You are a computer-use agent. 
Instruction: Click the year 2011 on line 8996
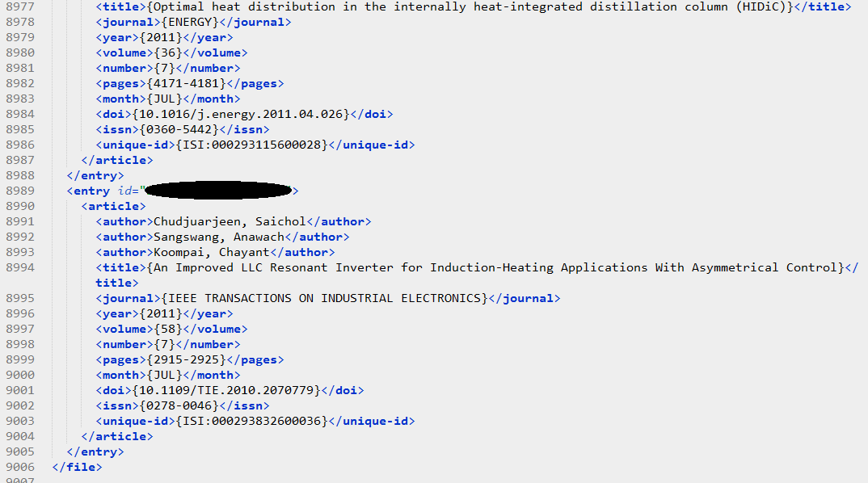click(x=161, y=313)
